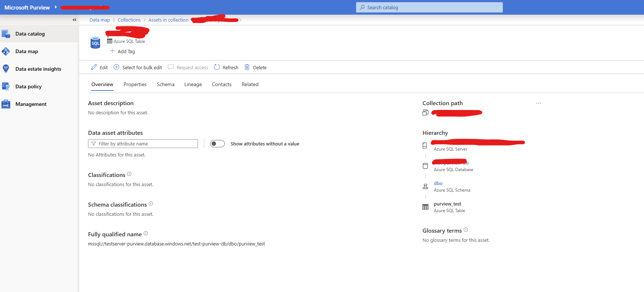Select Data estate insights menu label
This screenshot has height=292, width=644.
38,69
